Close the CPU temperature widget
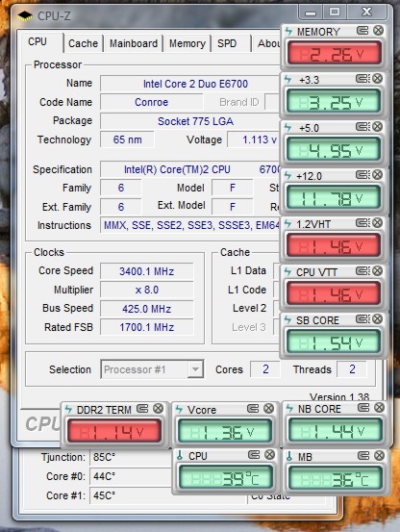The height and width of the screenshot is (532, 400). coord(269,455)
